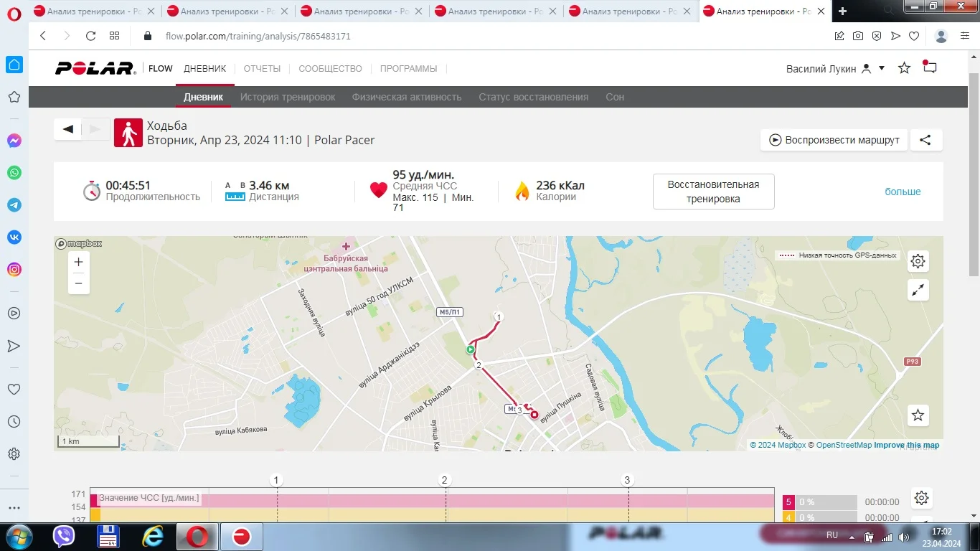Click Восстановительная тренировка button
This screenshot has width=980, height=551.
[x=714, y=192]
